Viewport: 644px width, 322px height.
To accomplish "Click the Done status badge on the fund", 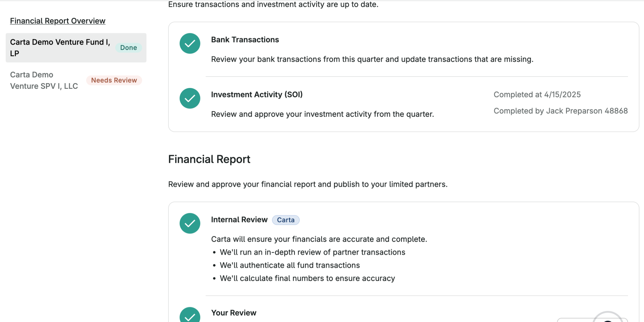I will click(128, 48).
